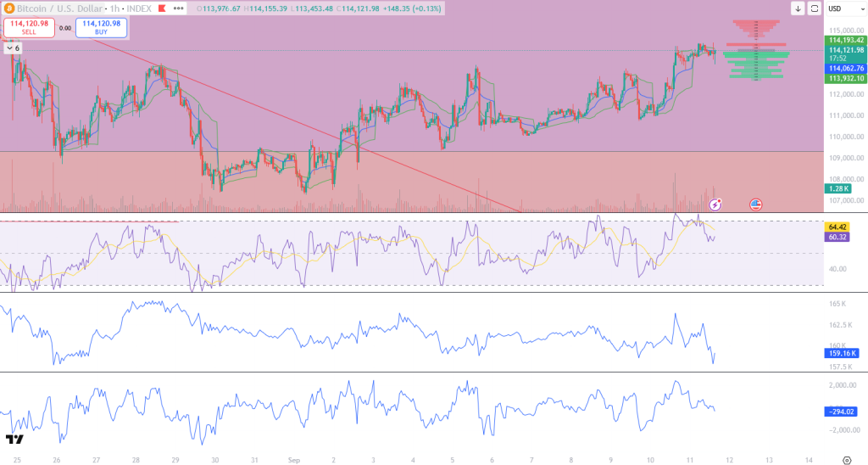
Task: Click date 11 on the time axis
Action: tap(690, 460)
